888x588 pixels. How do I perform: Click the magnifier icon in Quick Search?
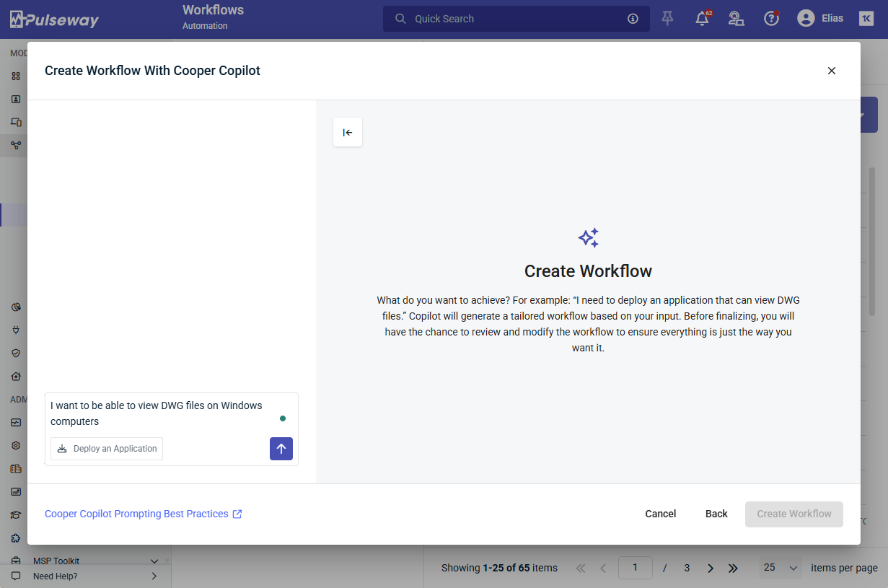400,19
